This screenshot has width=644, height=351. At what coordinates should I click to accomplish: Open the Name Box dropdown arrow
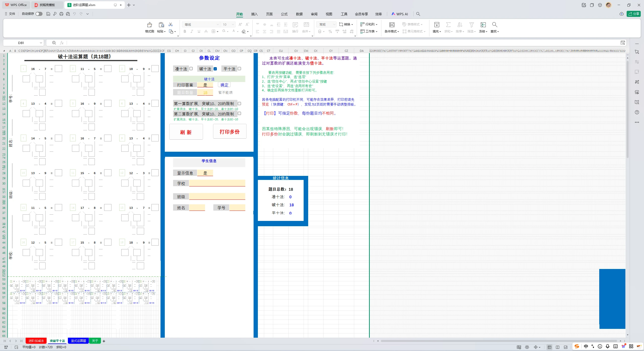click(x=41, y=43)
